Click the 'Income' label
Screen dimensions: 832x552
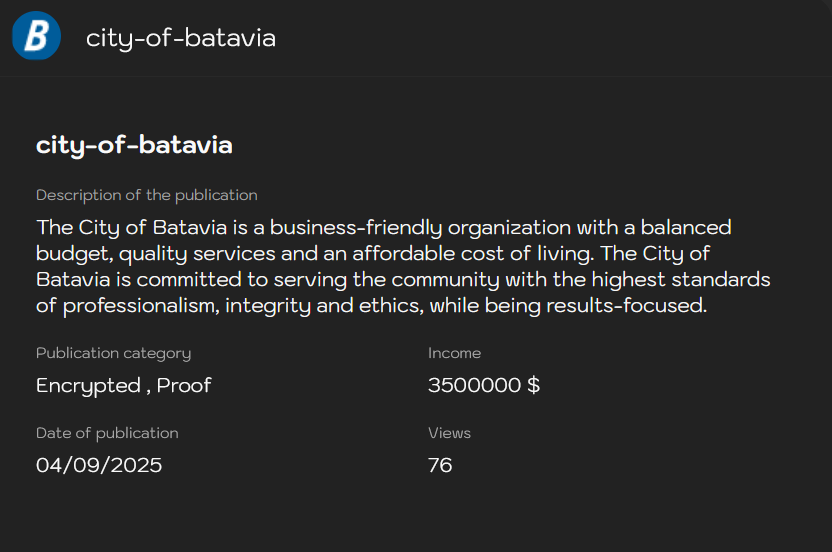[x=454, y=353]
